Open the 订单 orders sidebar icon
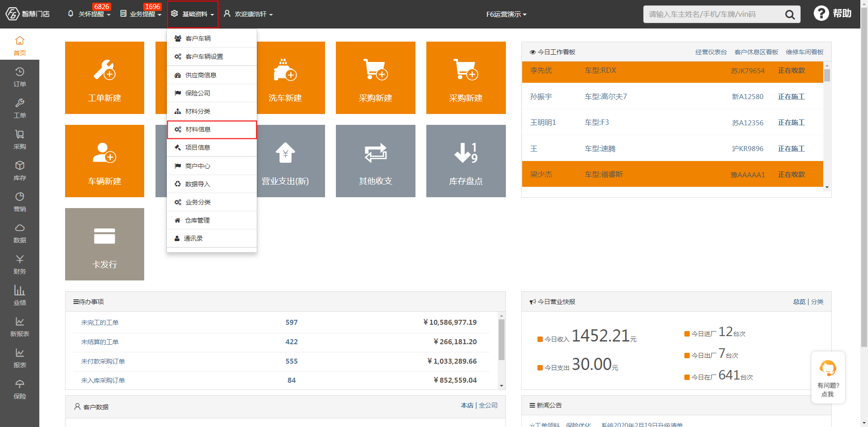868x427 pixels. [19, 77]
